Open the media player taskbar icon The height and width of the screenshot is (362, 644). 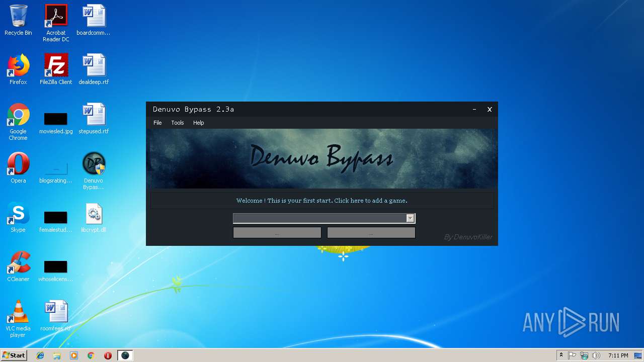pyautogui.click(x=74, y=355)
